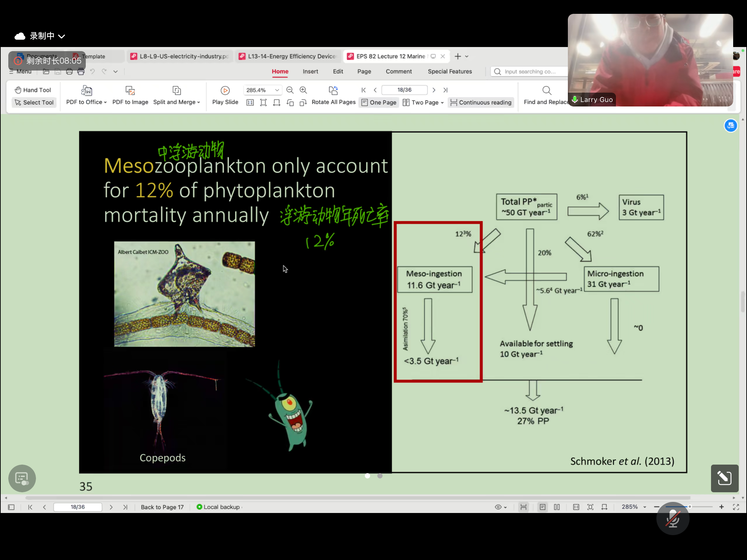Image resolution: width=747 pixels, height=560 pixels.
Task: Activate the Select Tool
Action: pos(34,102)
